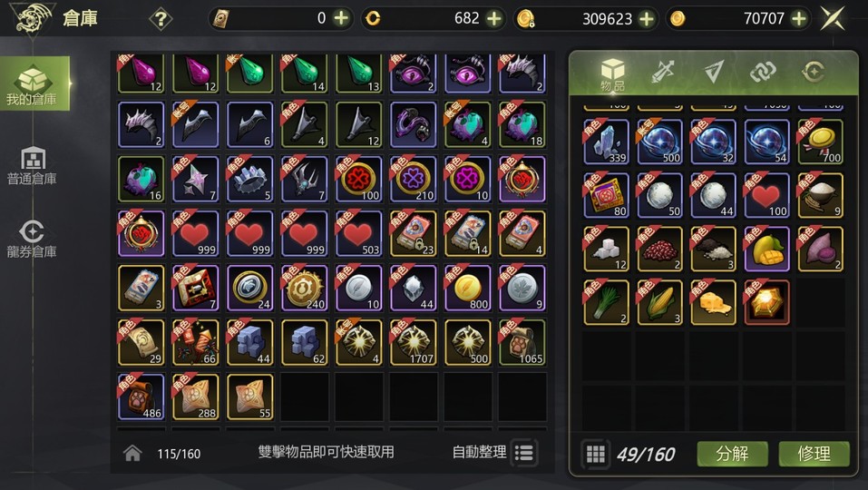Select the paw backpack item with 1065
Image resolution: width=868 pixels, height=490 pixels.
point(522,342)
